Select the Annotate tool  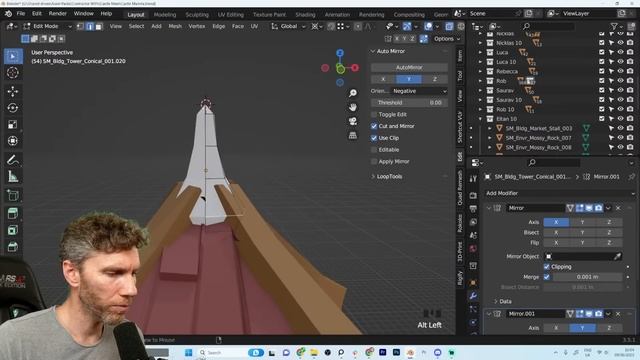(x=13, y=160)
